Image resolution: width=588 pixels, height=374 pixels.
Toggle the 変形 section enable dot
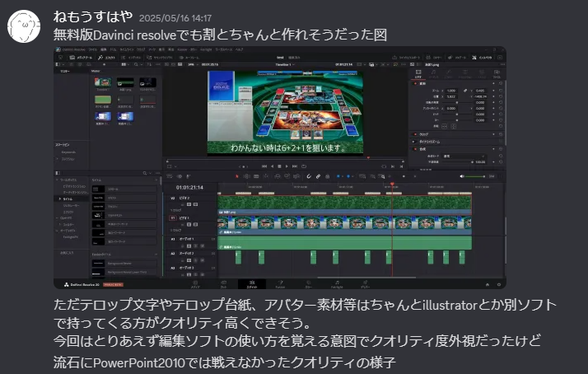pos(415,83)
